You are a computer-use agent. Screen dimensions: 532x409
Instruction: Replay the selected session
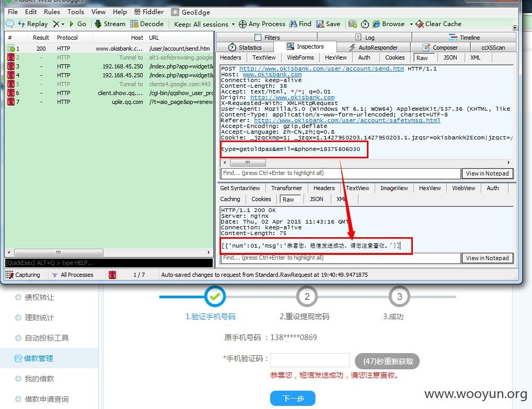33,24
